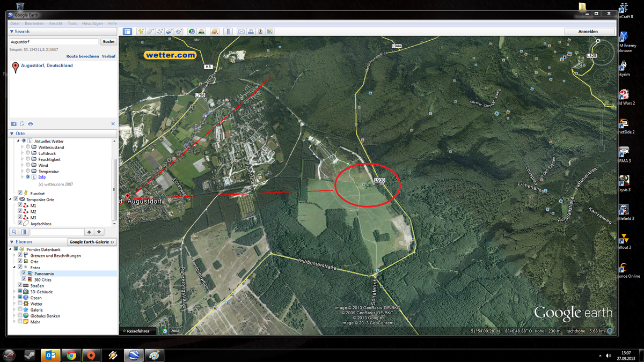Select the add polygon tool
This screenshot has width=644, height=362.
(x=151, y=32)
